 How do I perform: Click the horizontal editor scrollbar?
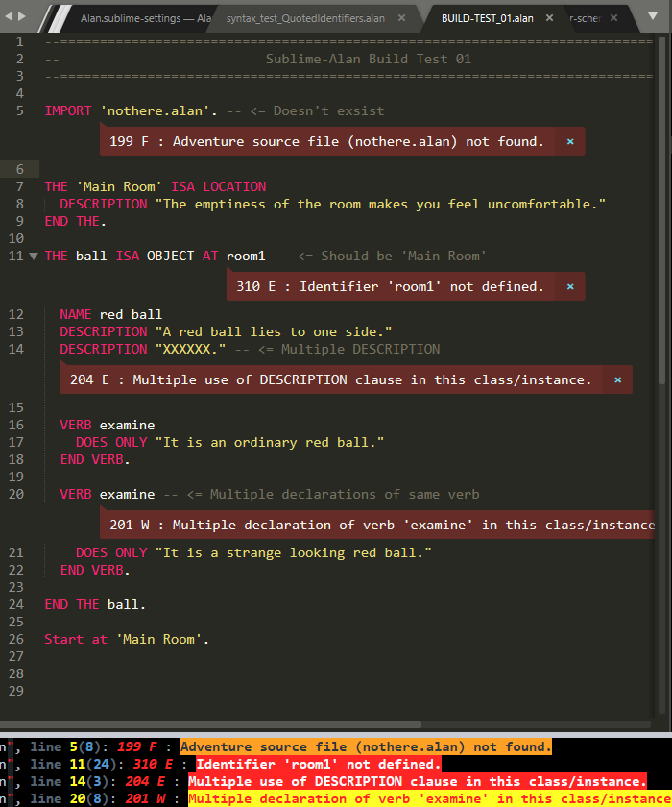coord(211,724)
